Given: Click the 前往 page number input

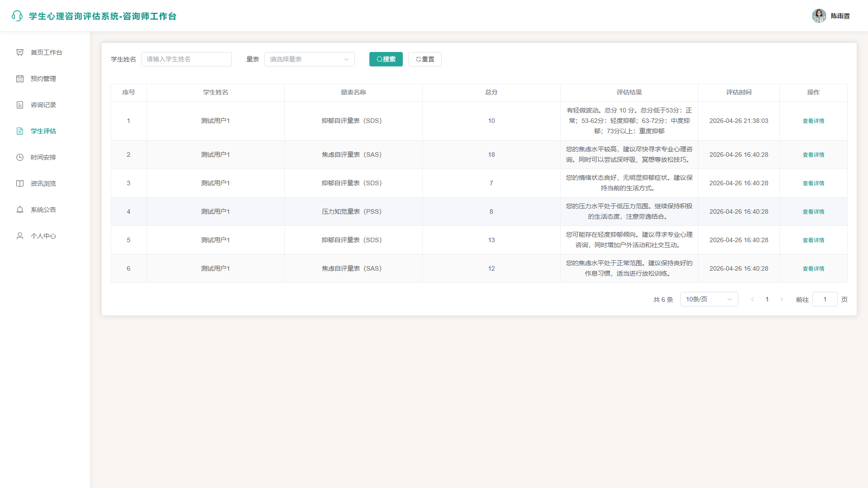Looking at the screenshot, I should click(x=825, y=299).
